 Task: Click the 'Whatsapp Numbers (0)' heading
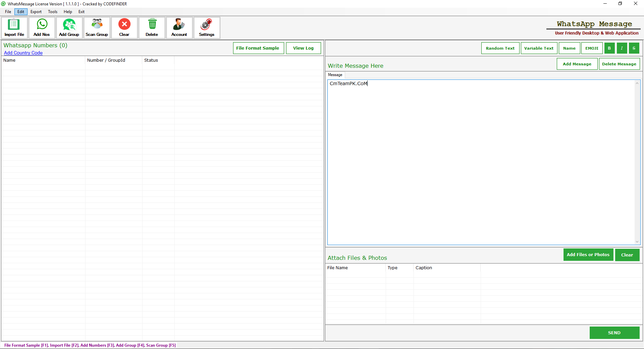pyautogui.click(x=36, y=45)
